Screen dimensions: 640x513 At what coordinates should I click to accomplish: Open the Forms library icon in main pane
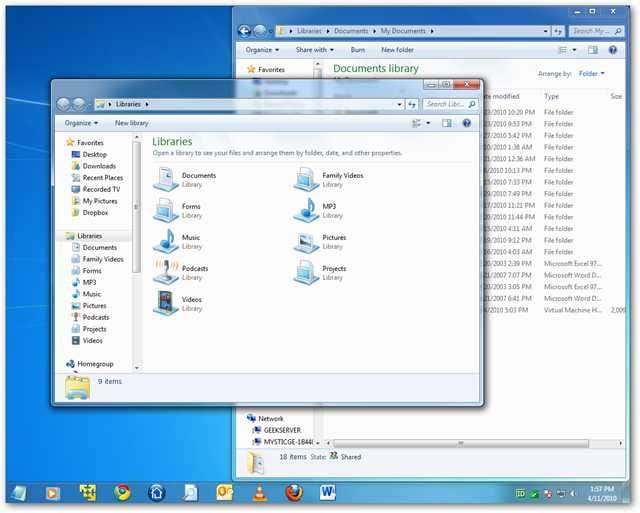click(x=166, y=211)
